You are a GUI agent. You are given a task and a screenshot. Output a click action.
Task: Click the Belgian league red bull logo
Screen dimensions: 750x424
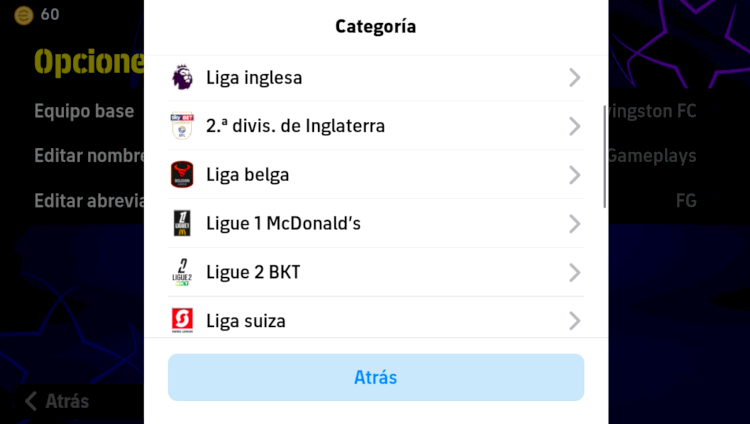point(182,175)
